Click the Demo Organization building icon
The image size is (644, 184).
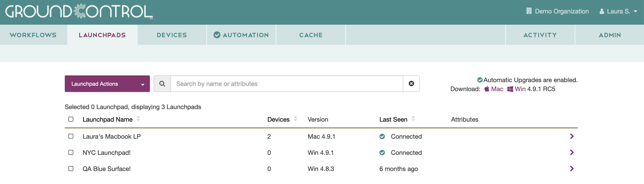coord(529,11)
